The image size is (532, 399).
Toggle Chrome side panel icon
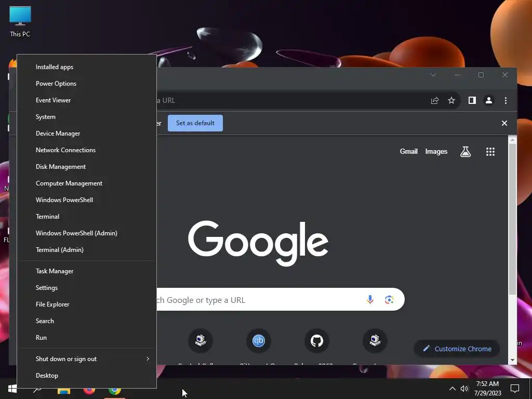(472, 100)
